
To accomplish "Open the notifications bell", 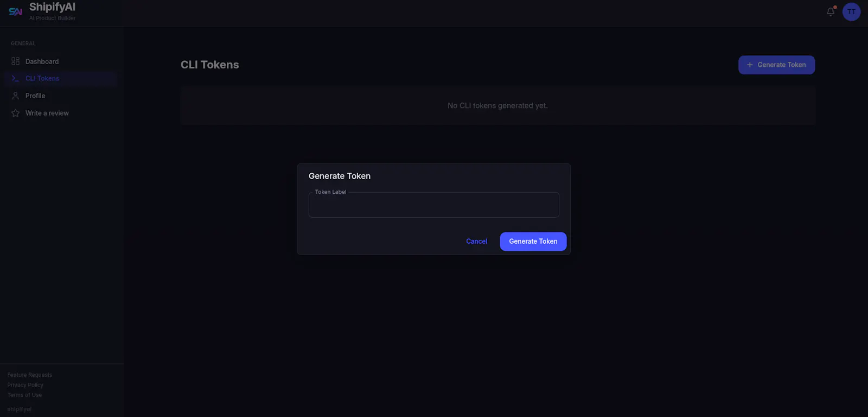I will click(x=831, y=11).
